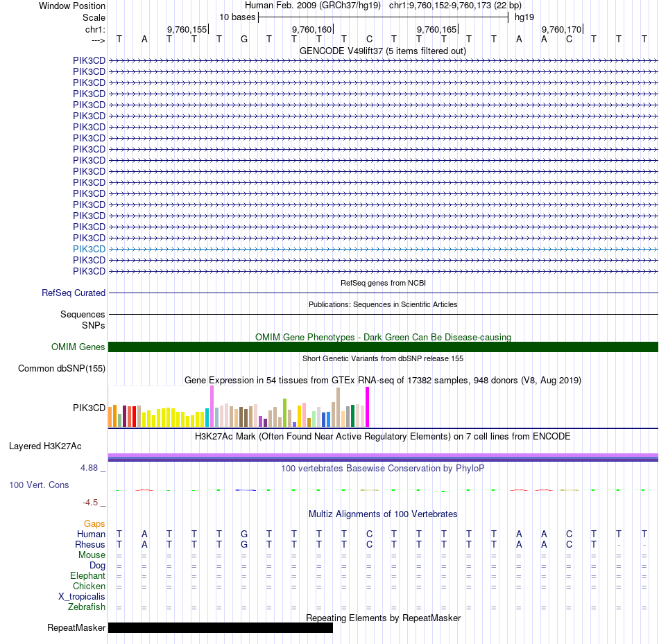This screenshot has height=644, width=659.
Task: Click the Layered H3K27Ac label
Action: [45, 446]
